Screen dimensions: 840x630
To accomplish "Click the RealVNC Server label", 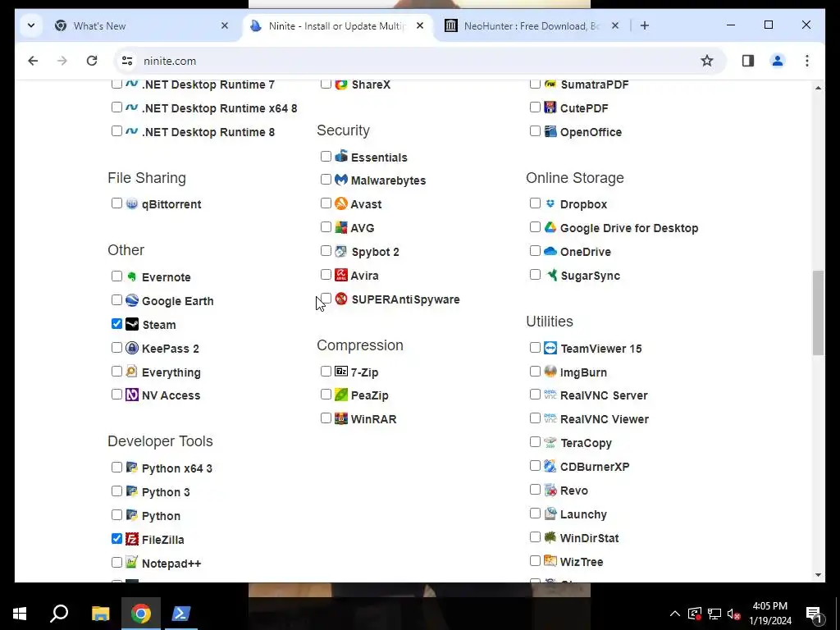I will tap(604, 395).
